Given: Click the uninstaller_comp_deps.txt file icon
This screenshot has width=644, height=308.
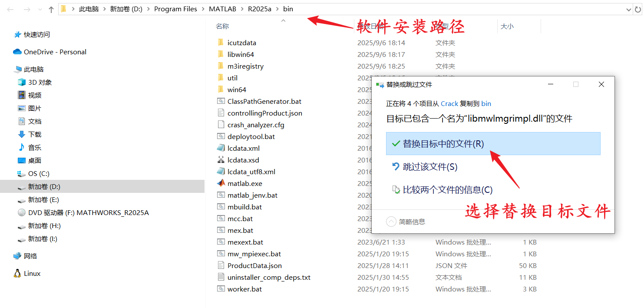Looking at the screenshot, I should pyautogui.click(x=221, y=277).
